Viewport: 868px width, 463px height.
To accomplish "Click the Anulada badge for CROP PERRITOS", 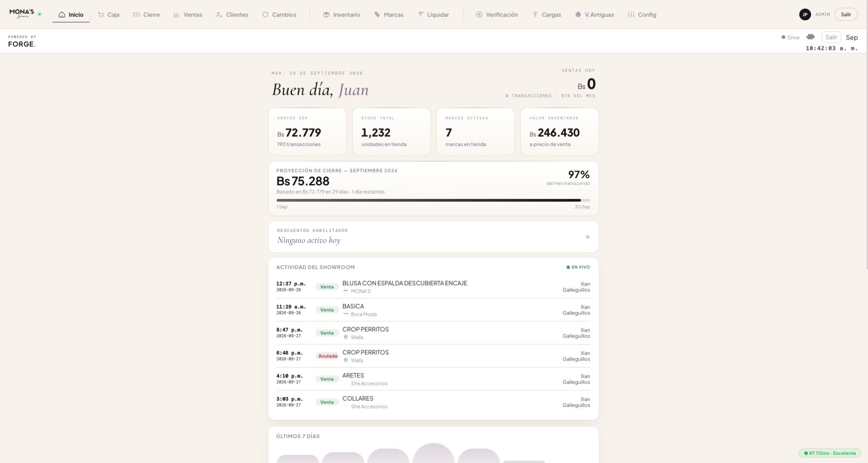I will click(x=327, y=356).
